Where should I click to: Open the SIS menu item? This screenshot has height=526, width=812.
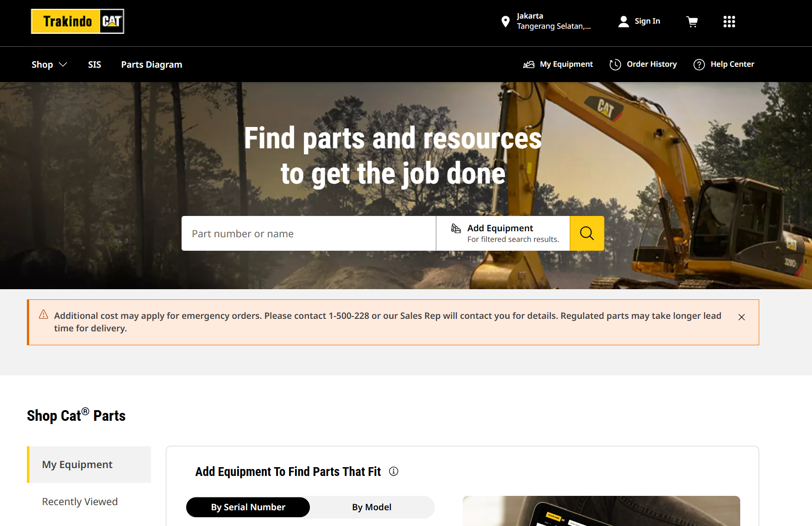(94, 64)
